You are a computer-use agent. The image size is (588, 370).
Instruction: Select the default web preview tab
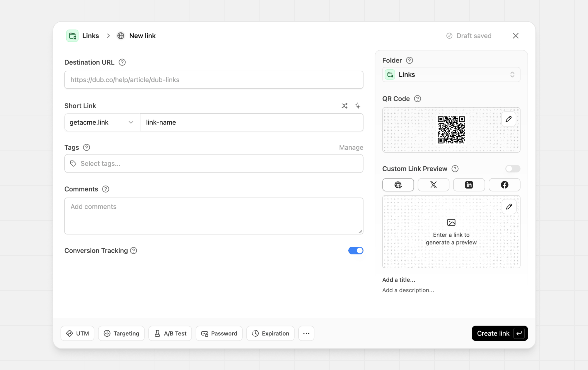(x=398, y=185)
